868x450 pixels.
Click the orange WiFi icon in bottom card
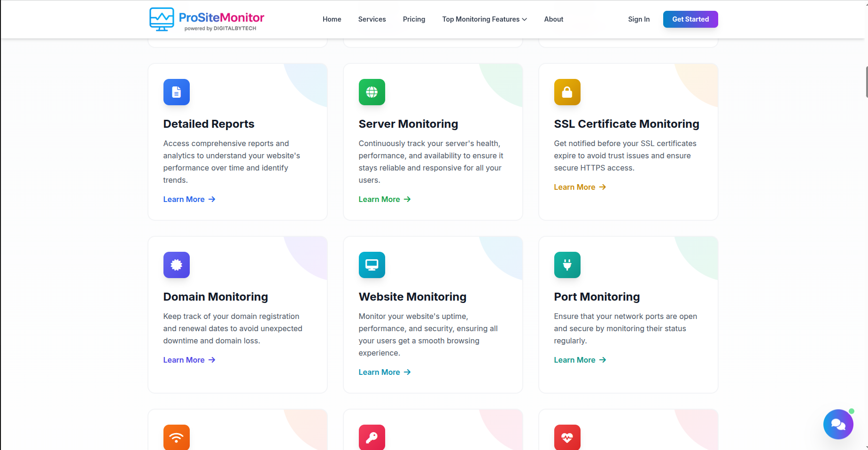pyautogui.click(x=176, y=437)
